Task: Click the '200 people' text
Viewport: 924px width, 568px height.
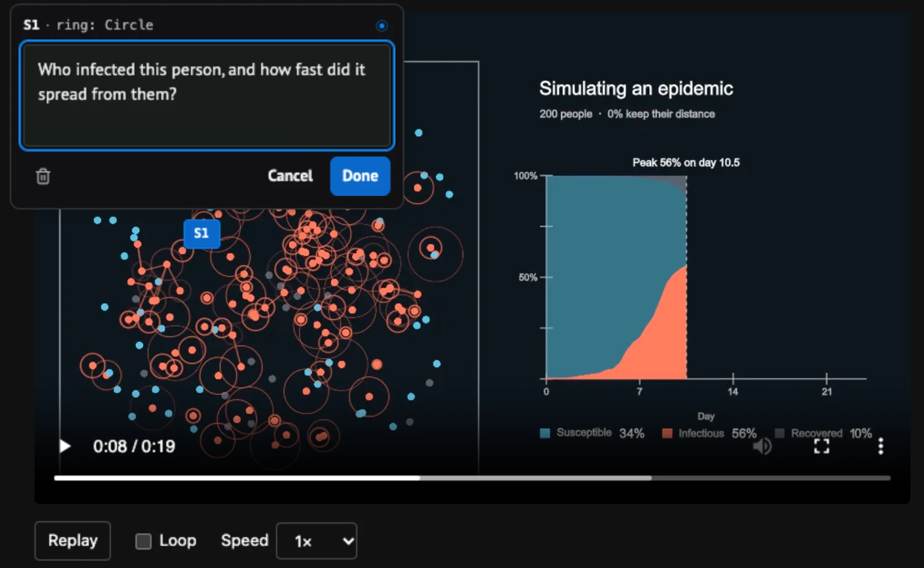Action: (x=566, y=114)
